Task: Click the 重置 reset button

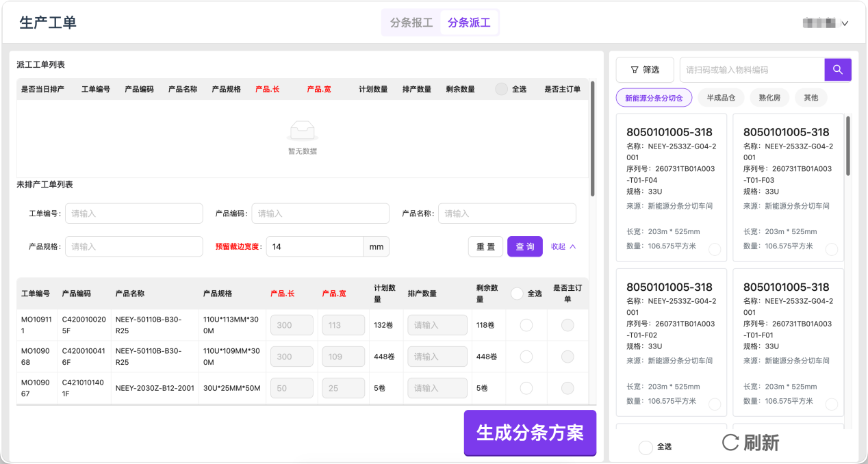Action: [x=485, y=246]
